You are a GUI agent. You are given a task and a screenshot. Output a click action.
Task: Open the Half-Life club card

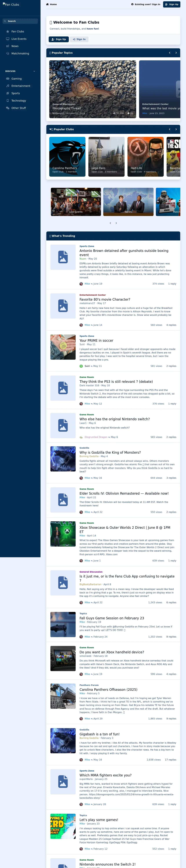coord(145,157)
